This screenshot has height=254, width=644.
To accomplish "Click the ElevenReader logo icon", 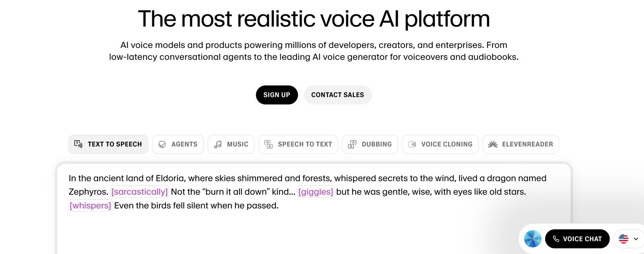I will [493, 144].
